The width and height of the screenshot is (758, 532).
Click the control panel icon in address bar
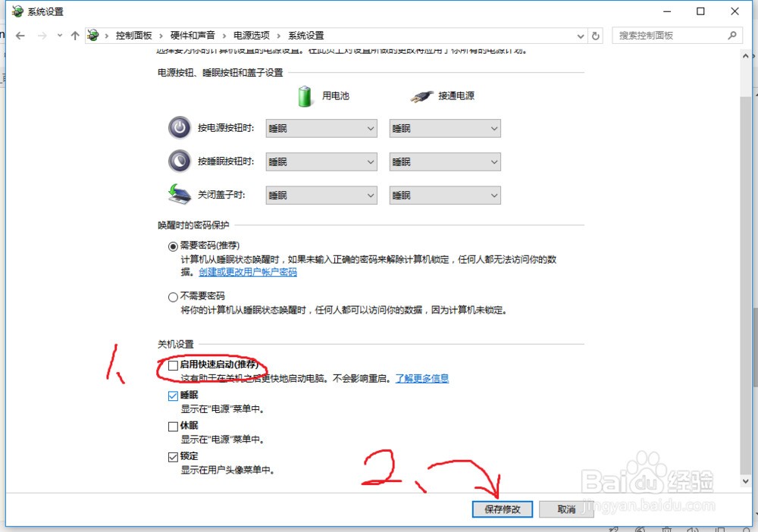[92, 36]
